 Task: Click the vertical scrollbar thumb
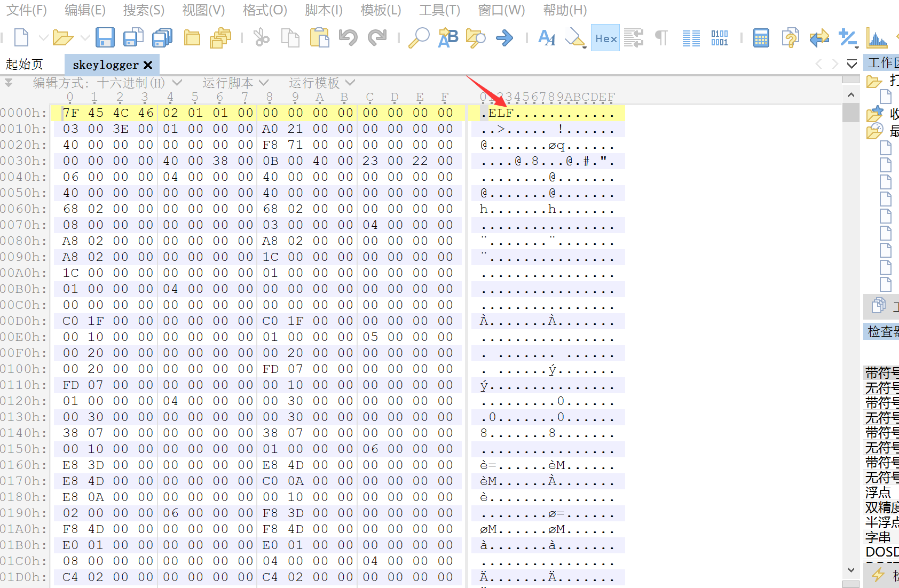[x=851, y=113]
